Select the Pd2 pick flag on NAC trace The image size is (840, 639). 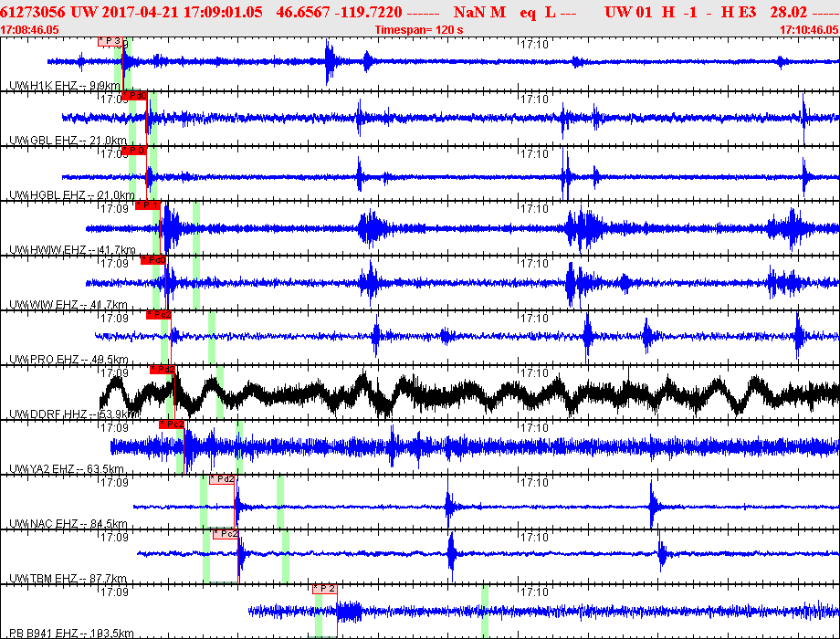222,479
